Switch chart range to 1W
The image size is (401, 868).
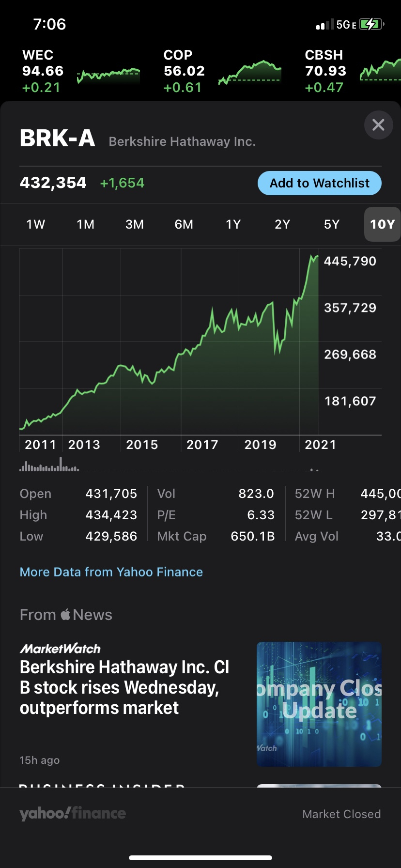coord(36,224)
